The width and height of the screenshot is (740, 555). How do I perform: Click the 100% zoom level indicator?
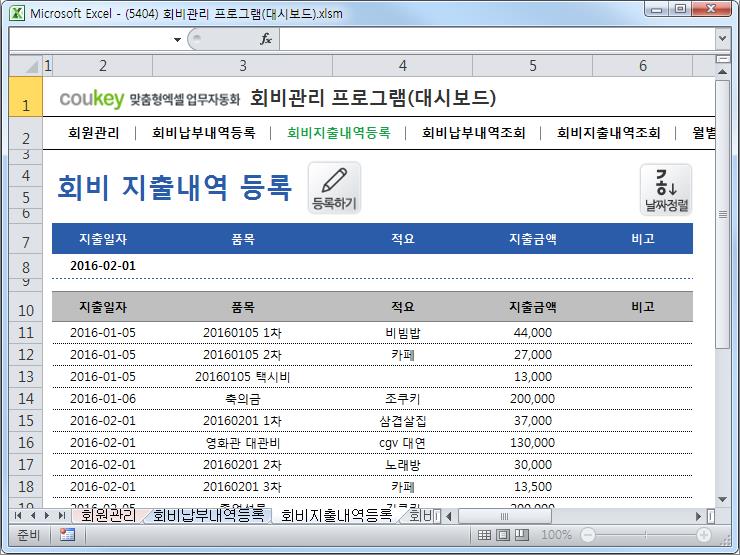(556, 535)
